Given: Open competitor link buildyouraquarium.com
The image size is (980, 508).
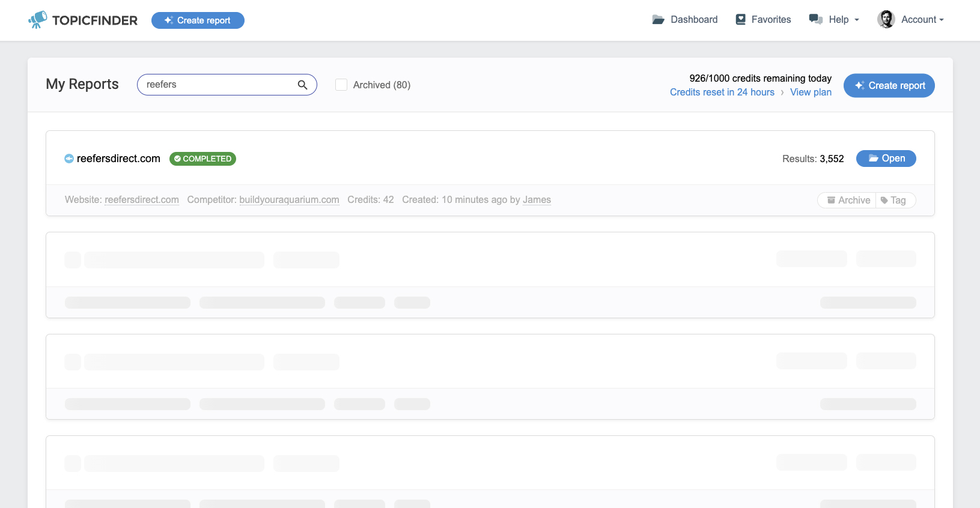Looking at the screenshot, I should pyautogui.click(x=289, y=200).
